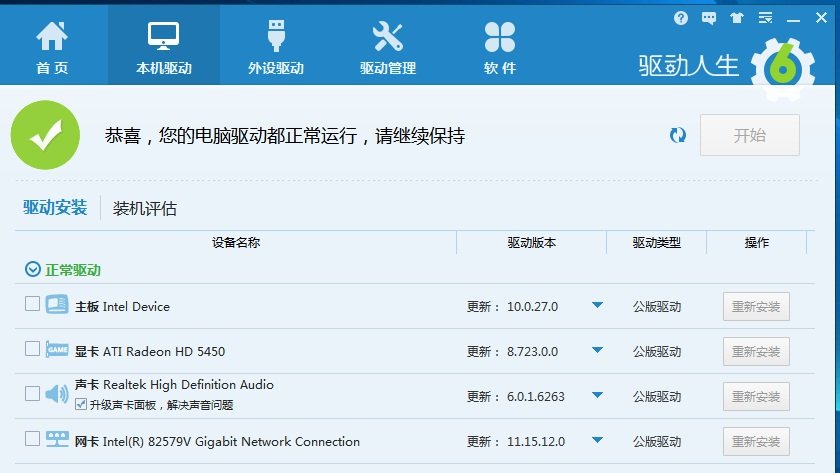
Task: Click the 开始 start button
Action: coord(749,135)
